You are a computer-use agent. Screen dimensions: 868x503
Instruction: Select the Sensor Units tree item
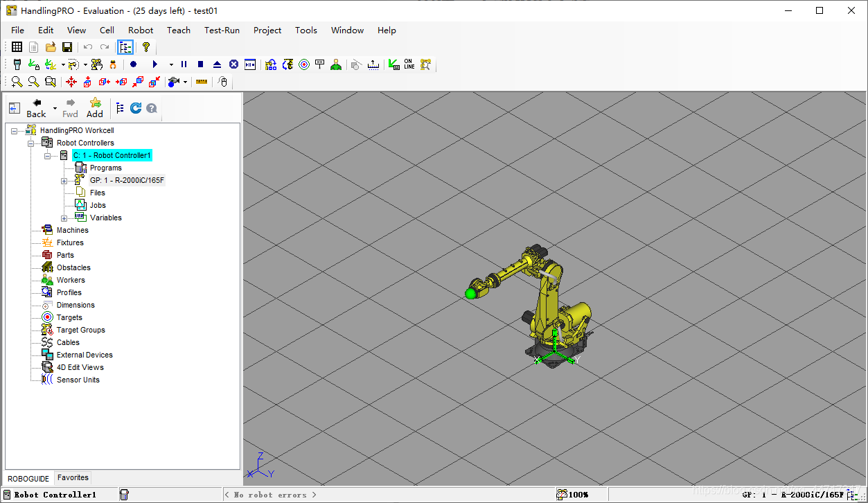tap(78, 380)
